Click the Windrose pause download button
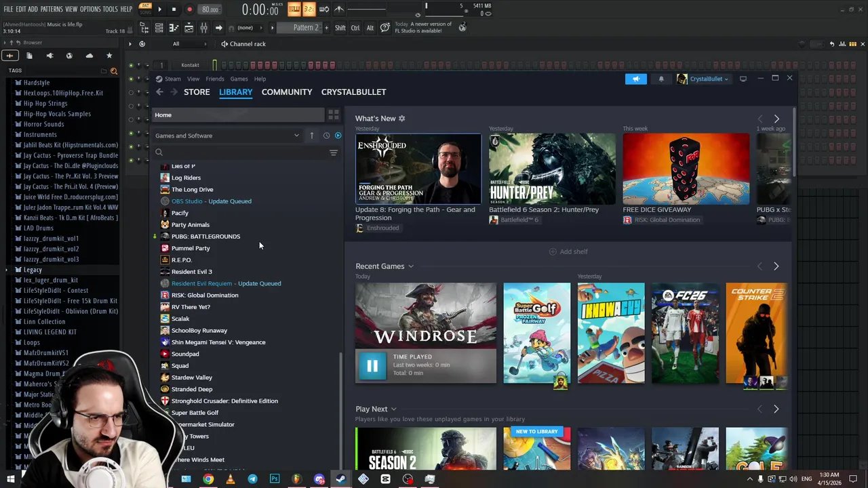 pyautogui.click(x=372, y=366)
